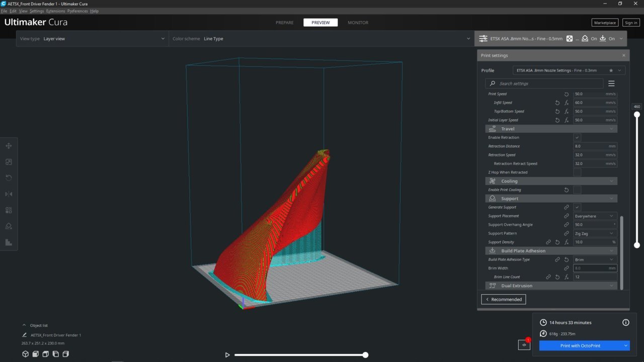Open the Profile dropdown

569,70
